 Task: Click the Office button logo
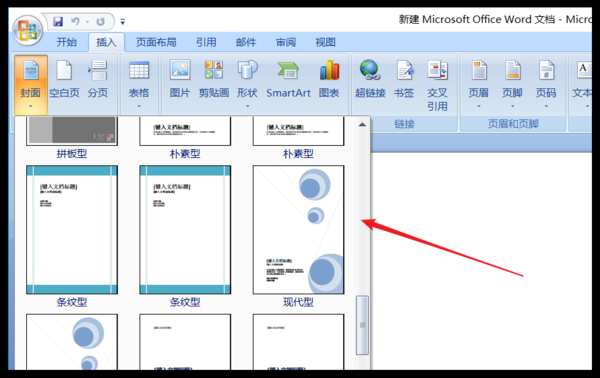[27, 30]
